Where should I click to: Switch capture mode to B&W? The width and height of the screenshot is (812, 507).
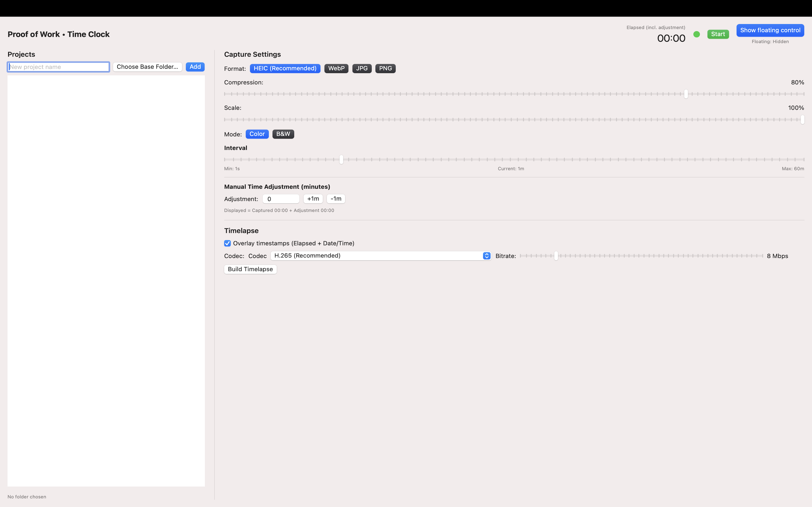click(283, 134)
